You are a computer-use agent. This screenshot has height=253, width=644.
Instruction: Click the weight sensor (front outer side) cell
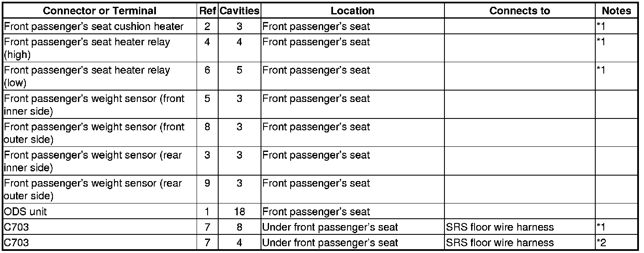pyautogui.click(x=100, y=132)
